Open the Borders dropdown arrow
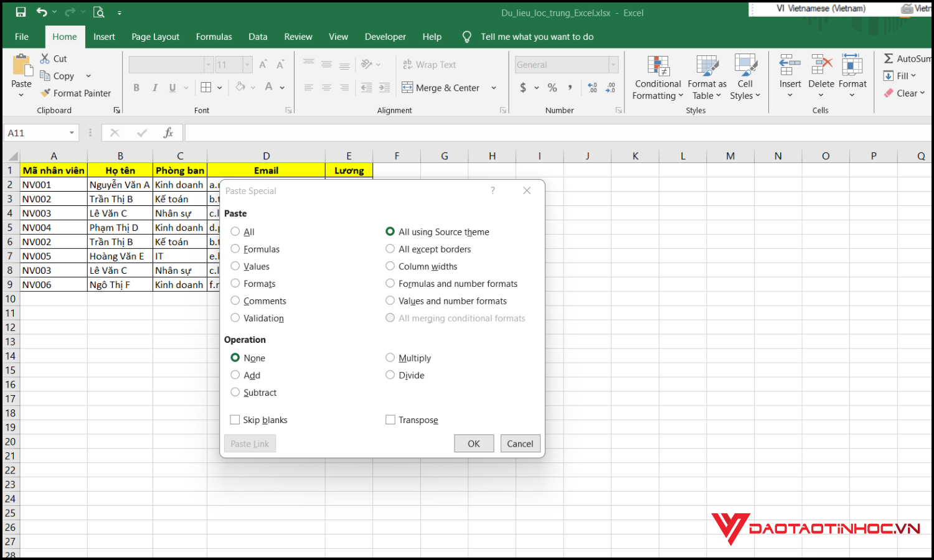This screenshot has width=934, height=560. [219, 87]
